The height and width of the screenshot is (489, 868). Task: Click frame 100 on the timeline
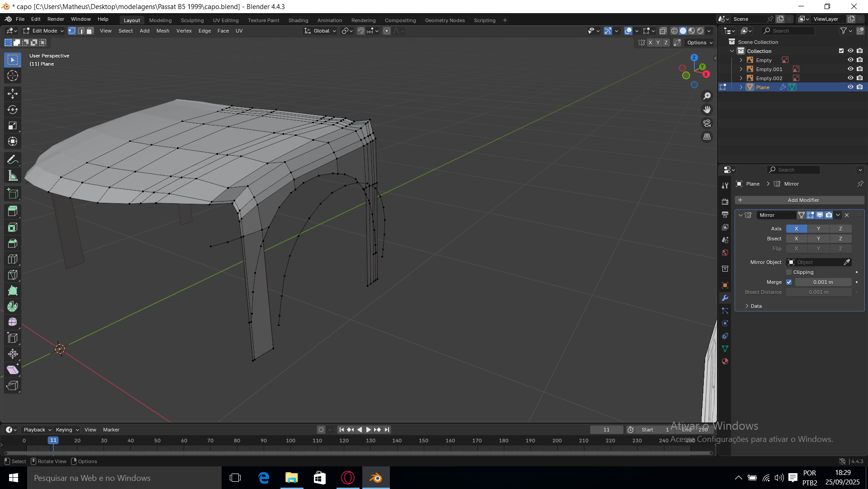tap(290, 441)
